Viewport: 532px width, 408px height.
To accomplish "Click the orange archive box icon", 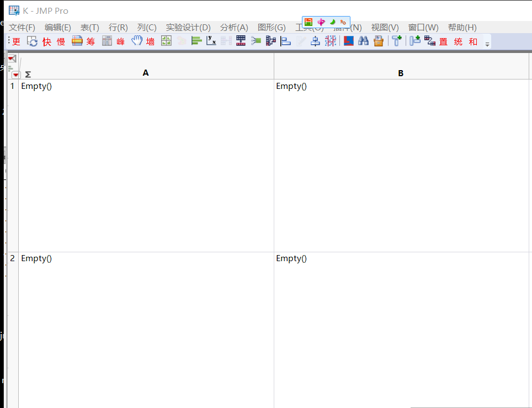I will point(379,41).
